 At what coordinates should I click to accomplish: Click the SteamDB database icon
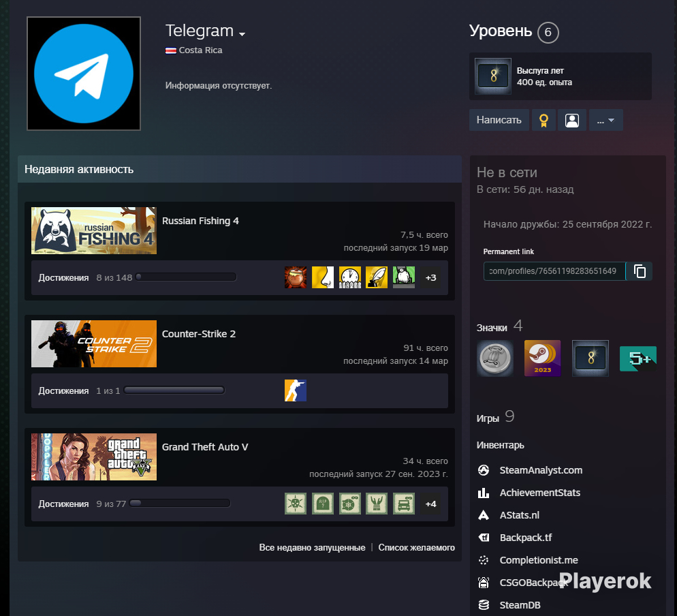(484, 605)
